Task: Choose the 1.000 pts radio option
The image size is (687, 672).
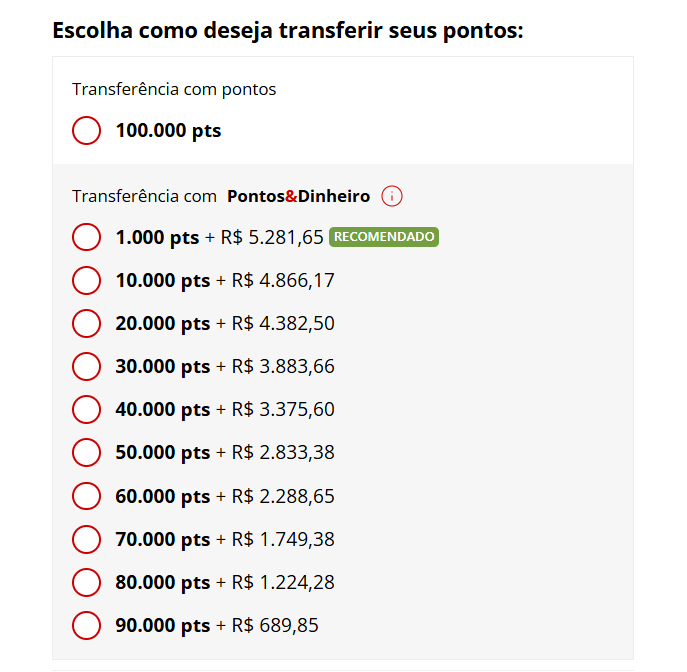Action: coord(87,238)
